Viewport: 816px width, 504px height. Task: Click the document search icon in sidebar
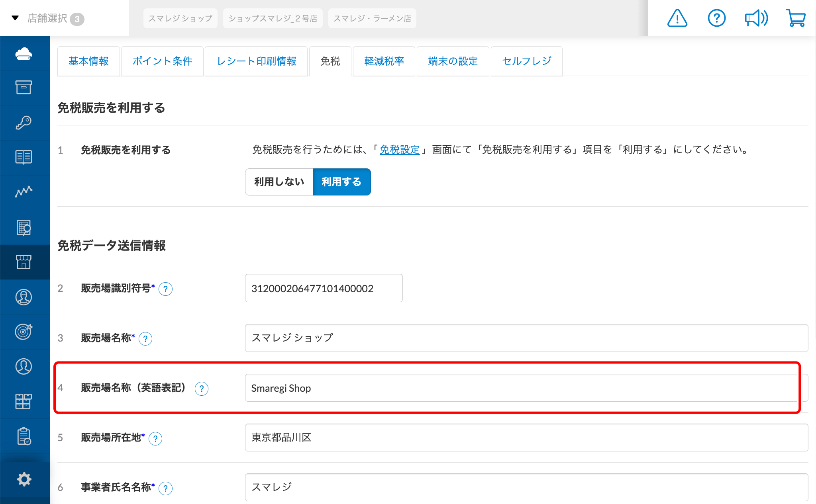point(24,227)
